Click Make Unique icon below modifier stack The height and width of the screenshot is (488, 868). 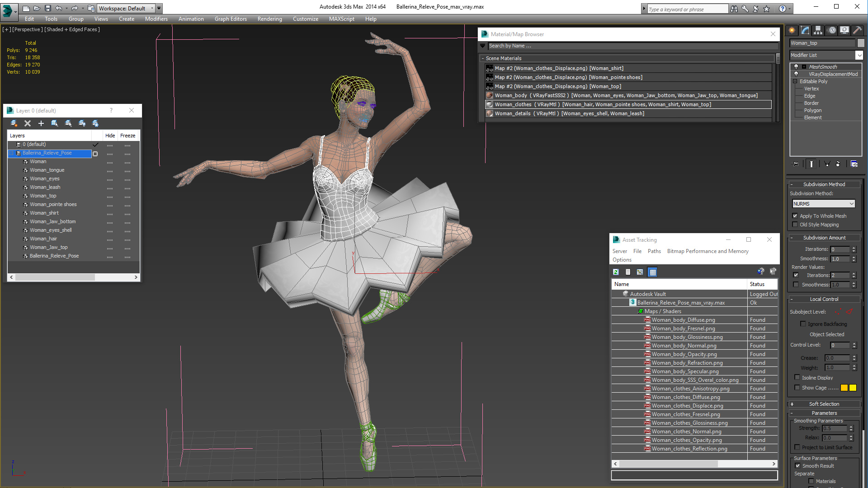(827, 164)
